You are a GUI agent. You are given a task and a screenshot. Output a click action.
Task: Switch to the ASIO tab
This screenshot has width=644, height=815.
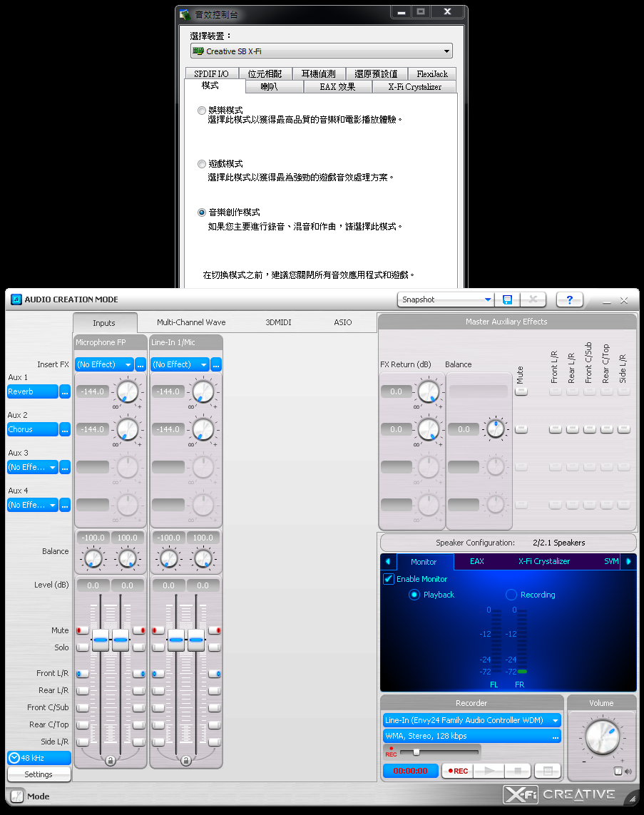(x=342, y=322)
